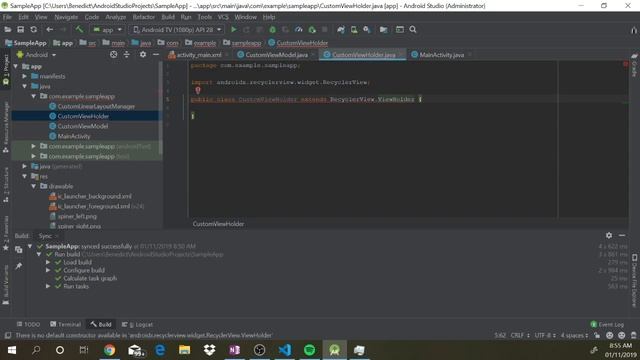Toggle the Device File Explorer sidebar button
640x360 pixels.
point(634,281)
